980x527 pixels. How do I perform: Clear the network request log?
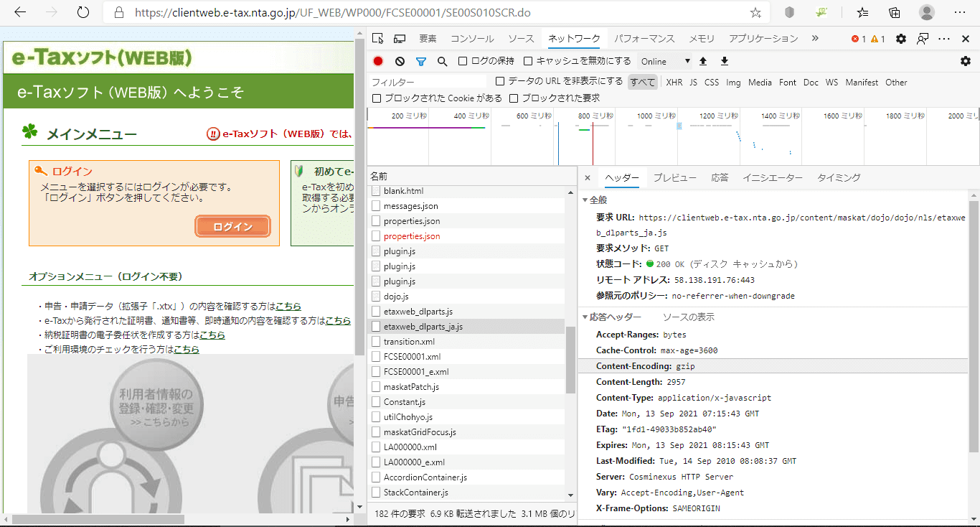click(400, 62)
